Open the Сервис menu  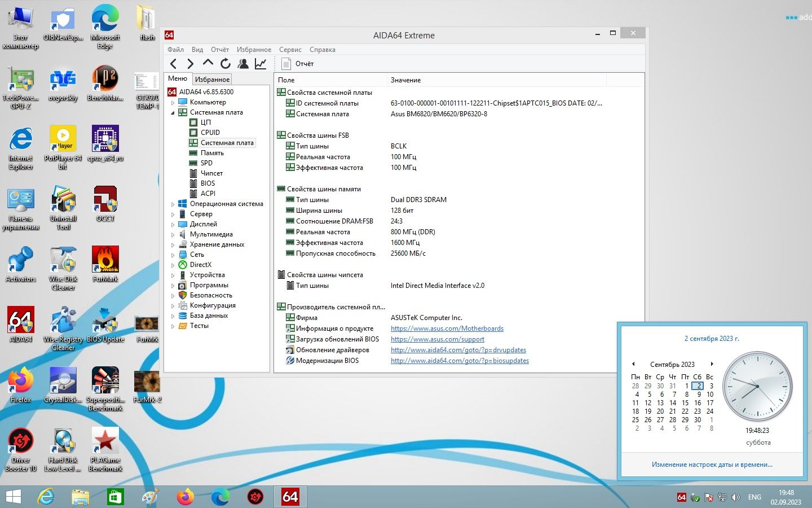pyautogui.click(x=290, y=50)
